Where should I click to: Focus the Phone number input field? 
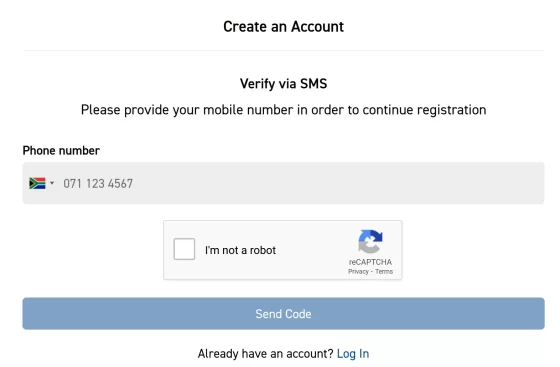click(x=283, y=183)
